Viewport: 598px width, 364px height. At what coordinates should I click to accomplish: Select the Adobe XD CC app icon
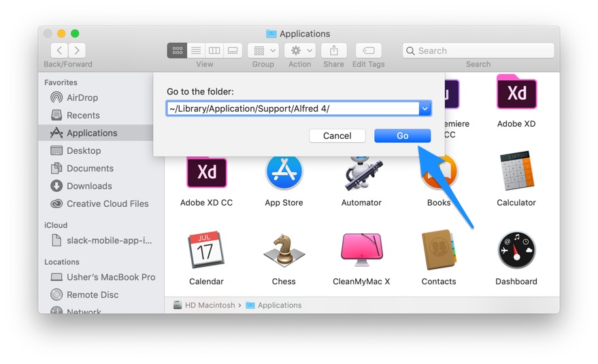(207, 172)
